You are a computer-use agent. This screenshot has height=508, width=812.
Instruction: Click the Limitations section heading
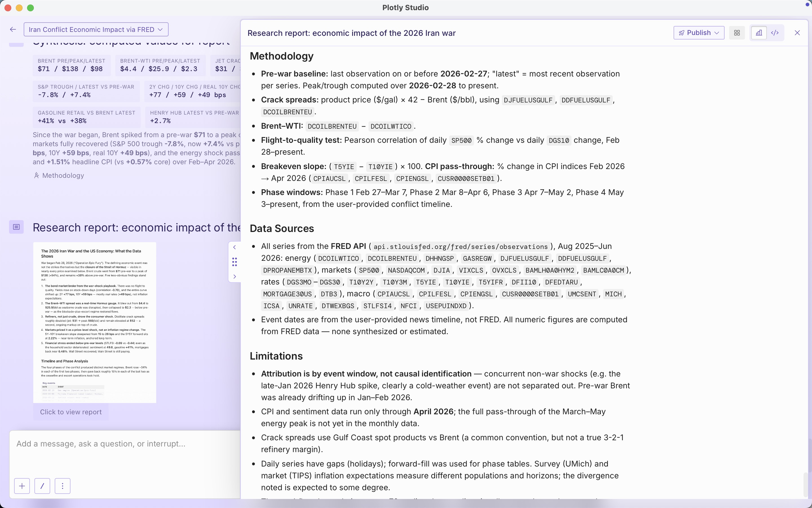[276, 356]
